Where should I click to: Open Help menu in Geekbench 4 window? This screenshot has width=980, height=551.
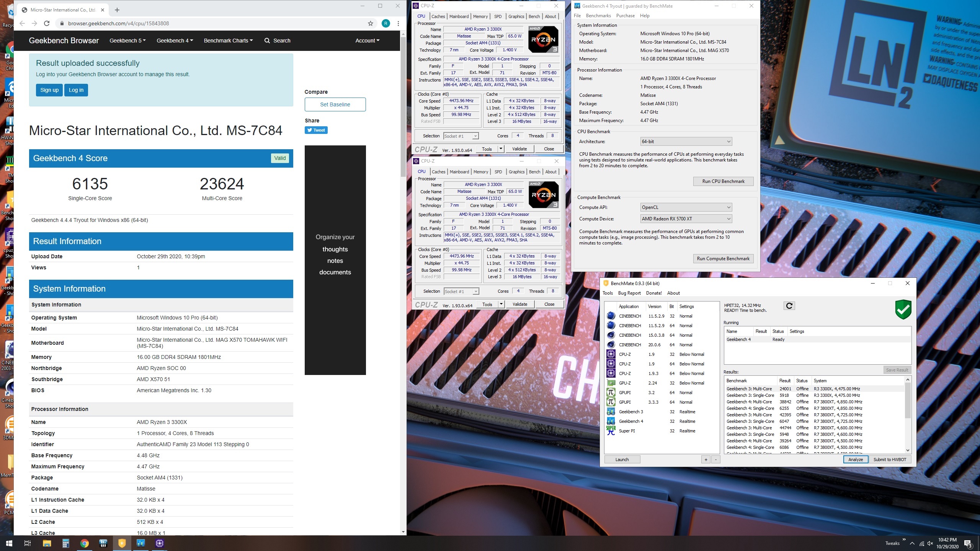[645, 16]
